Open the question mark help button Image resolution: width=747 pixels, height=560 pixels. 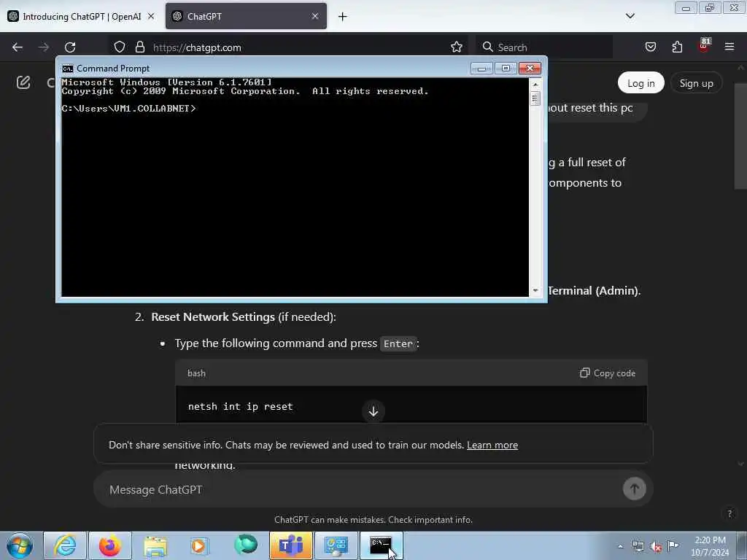(x=729, y=513)
